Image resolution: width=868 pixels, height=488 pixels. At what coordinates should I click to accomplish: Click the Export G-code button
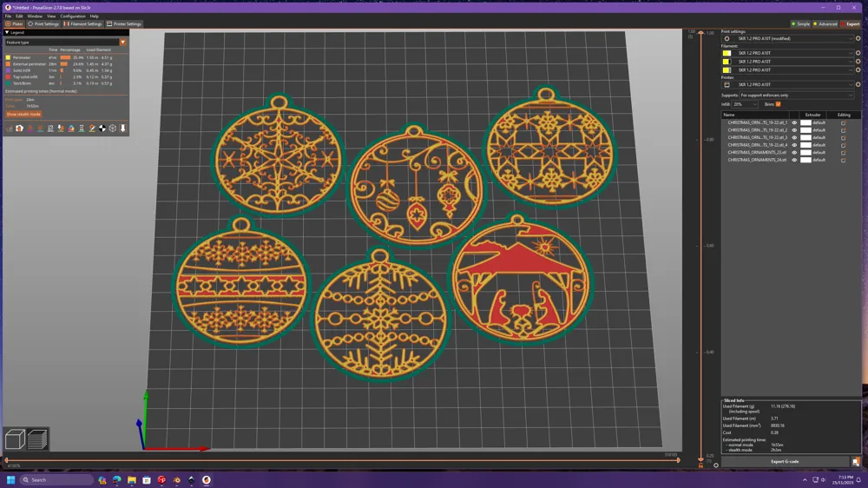tap(785, 461)
